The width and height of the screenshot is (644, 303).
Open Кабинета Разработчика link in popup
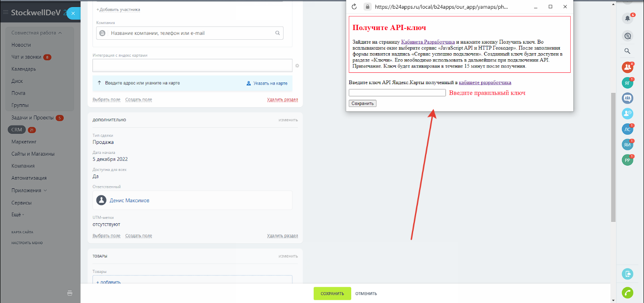pos(428,42)
